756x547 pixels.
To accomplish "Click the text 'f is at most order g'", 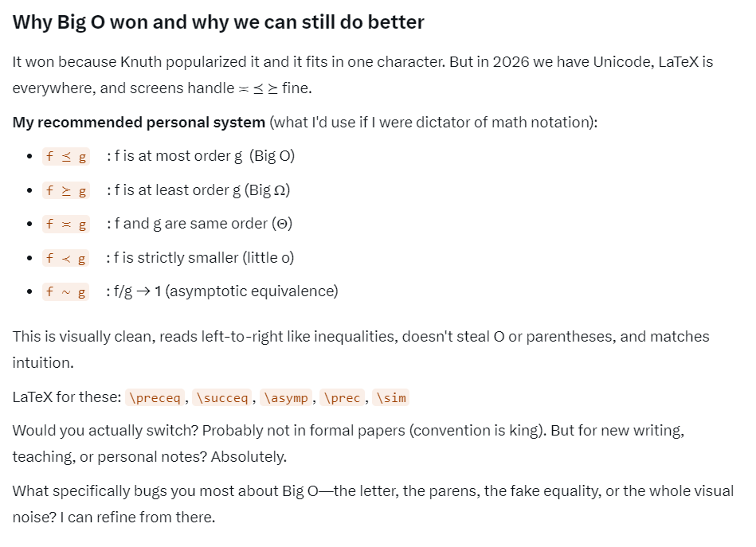I will [x=178, y=156].
